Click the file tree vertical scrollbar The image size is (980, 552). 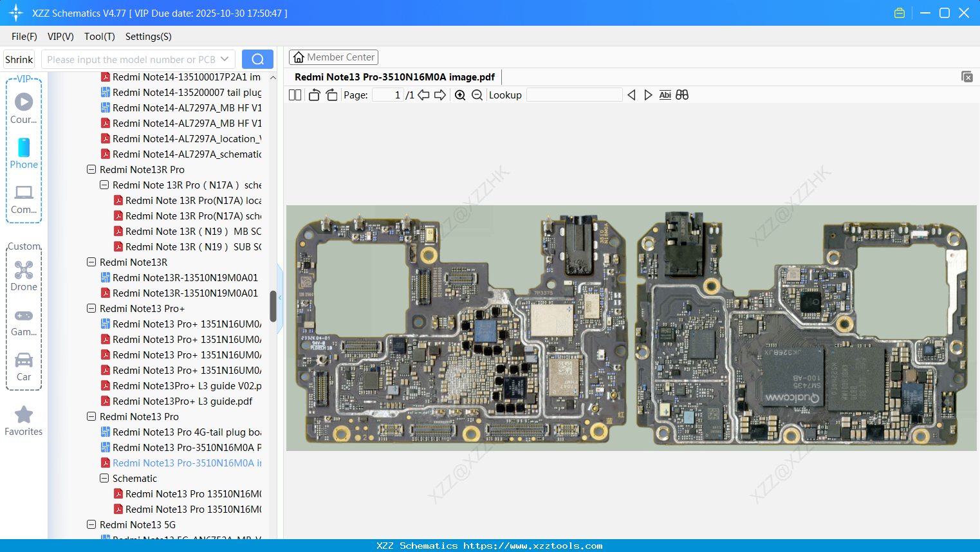[273, 306]
